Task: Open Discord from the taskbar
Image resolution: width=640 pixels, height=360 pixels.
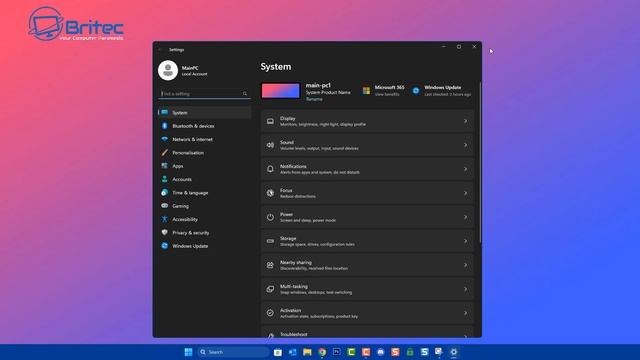Action: [x=380, y=352]
